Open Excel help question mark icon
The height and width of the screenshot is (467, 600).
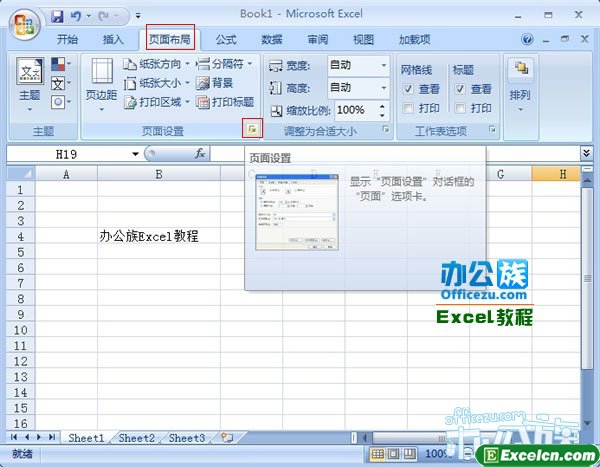point(527,39)
